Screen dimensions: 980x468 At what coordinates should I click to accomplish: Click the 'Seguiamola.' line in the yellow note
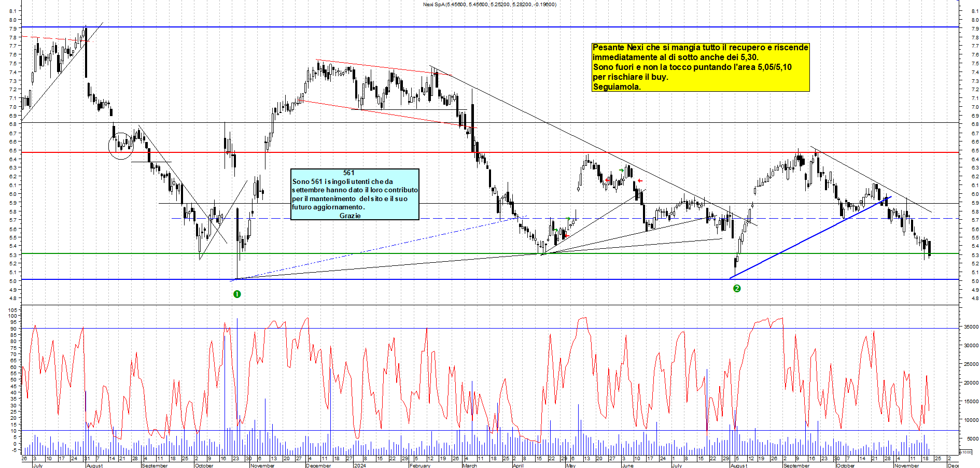[617, 87]
